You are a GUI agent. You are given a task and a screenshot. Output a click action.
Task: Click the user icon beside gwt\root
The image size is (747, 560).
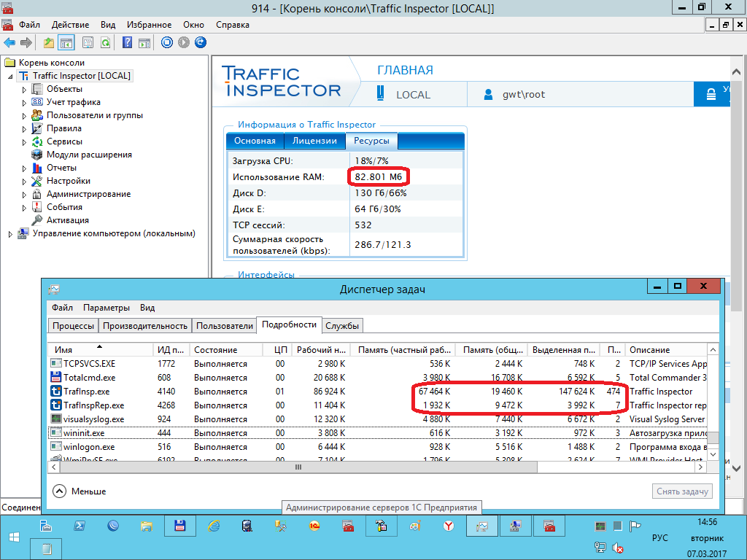coord(488,94)
